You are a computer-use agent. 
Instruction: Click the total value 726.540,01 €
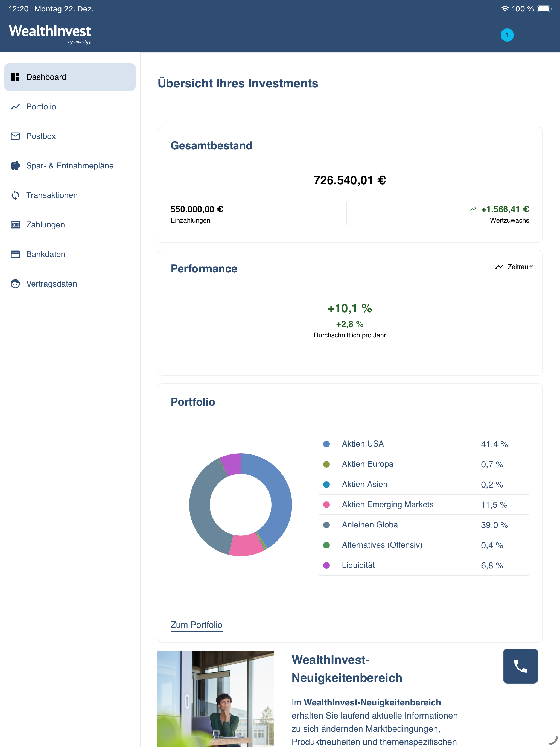coord(349,180)
